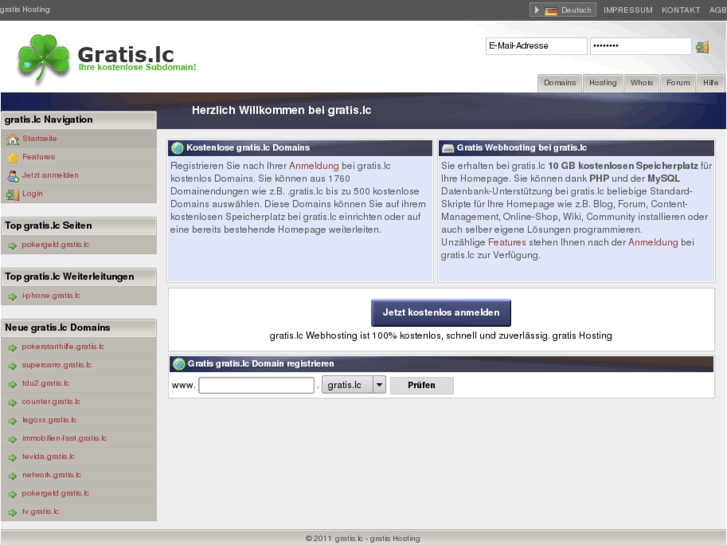Click the user icon beside Jetzt anmelden
The width and height of the screenshot is (727, 545).
13,176
